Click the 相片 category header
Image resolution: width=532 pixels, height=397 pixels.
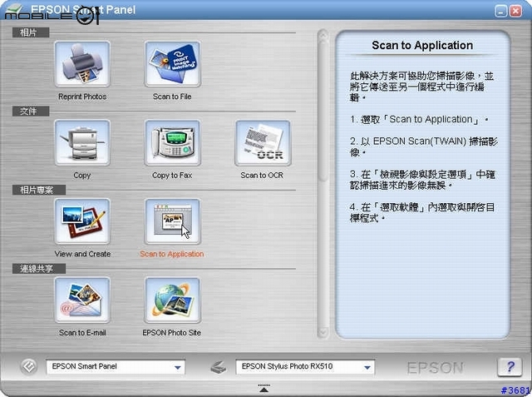pos(31,32)
